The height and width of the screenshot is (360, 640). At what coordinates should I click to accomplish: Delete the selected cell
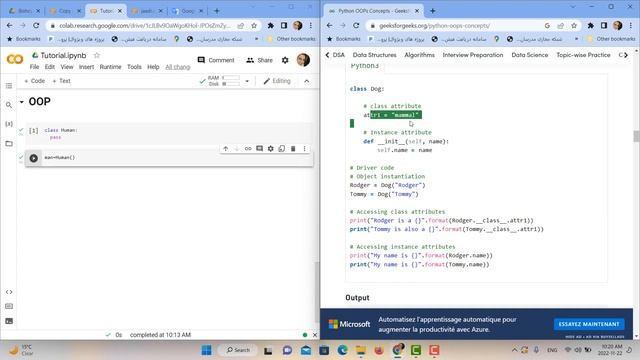pyautogui.click(x=293, y=149)
